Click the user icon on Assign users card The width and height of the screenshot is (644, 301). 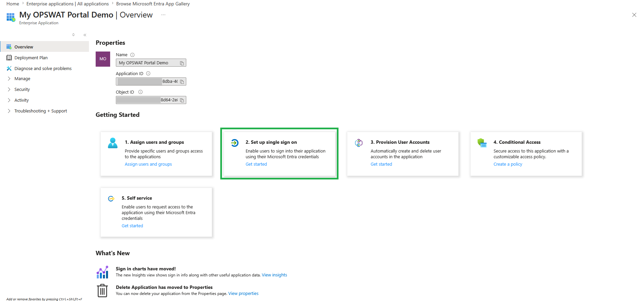[113, 143]
